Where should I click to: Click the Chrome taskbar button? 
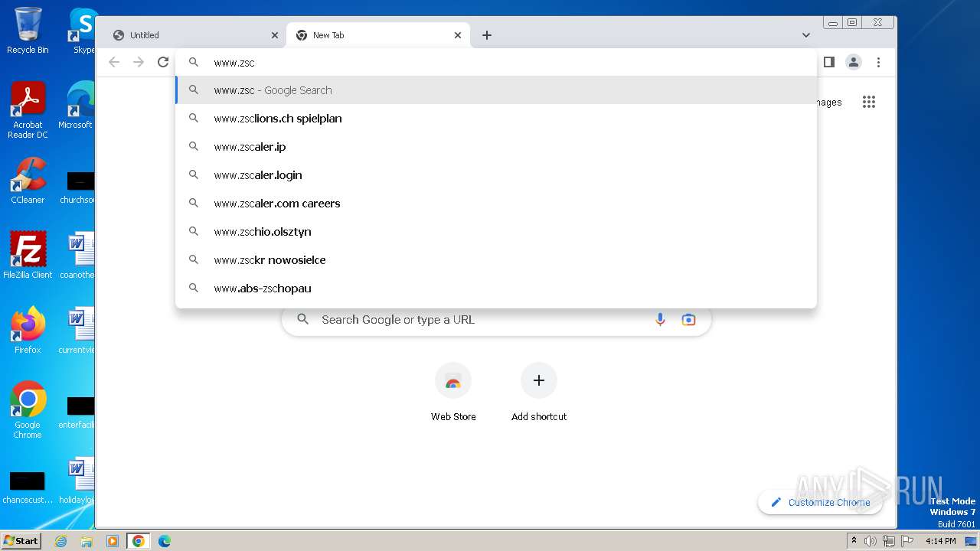(x=138, y=541)
